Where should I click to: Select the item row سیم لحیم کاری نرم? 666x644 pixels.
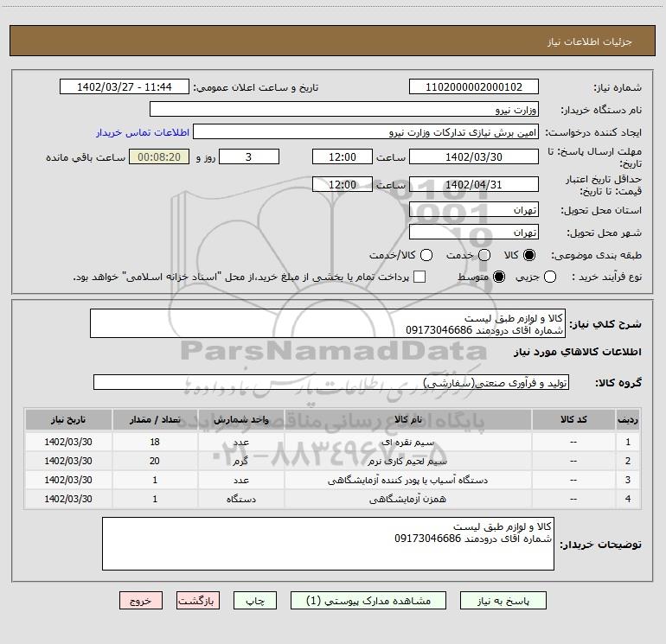pyautogui.click(x=333, y=461)
